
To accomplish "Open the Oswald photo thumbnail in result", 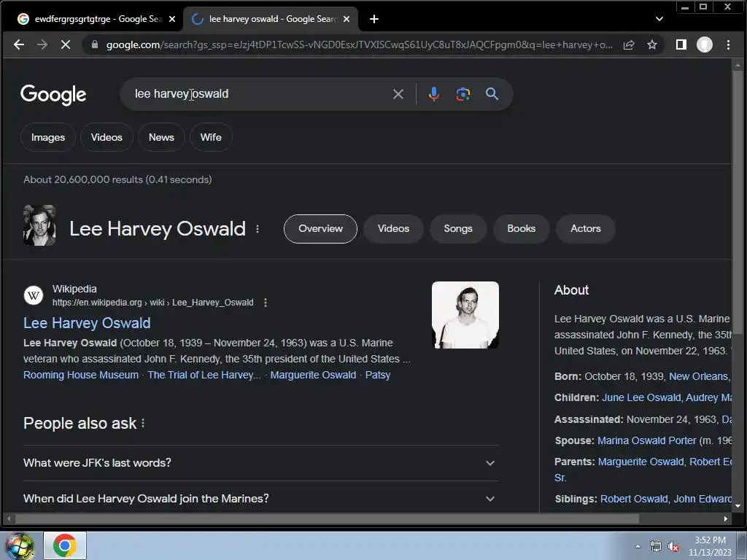I will [x=465, y=315].
